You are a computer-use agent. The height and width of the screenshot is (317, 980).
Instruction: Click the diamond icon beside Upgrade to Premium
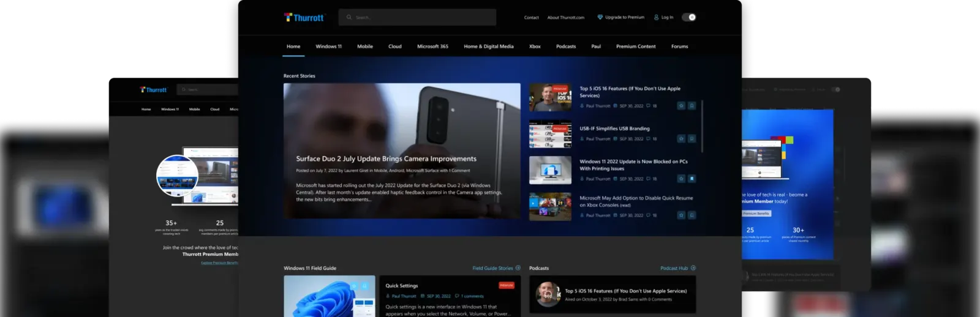click(600, 17)
